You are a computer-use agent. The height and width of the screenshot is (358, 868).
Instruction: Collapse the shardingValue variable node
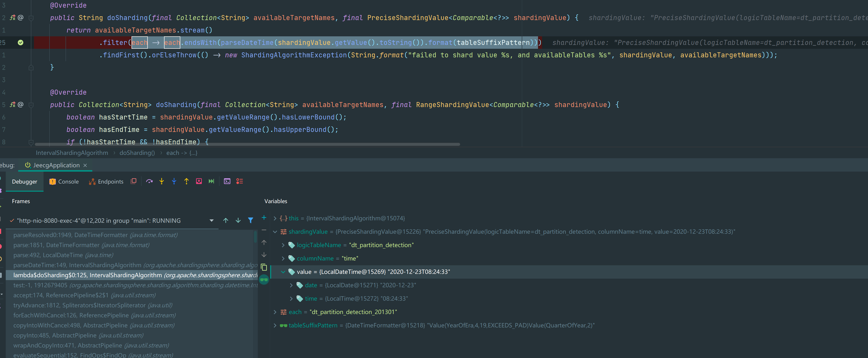275,232
